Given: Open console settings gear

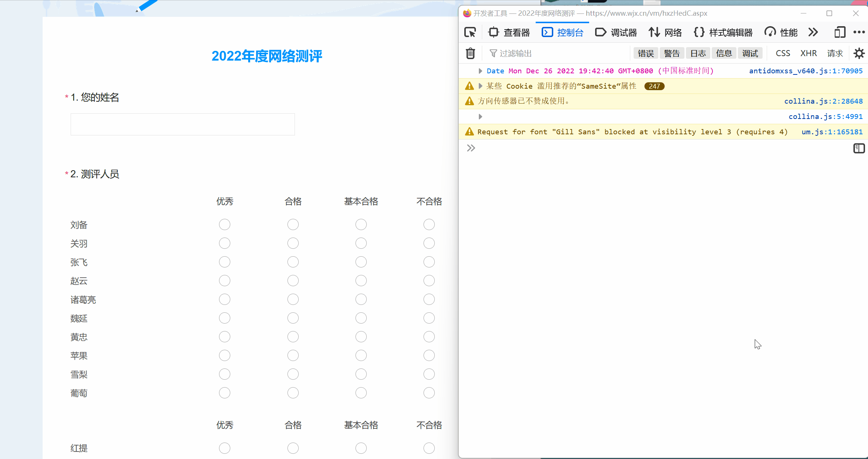Looking at the screenshot, I should [859, 53].
